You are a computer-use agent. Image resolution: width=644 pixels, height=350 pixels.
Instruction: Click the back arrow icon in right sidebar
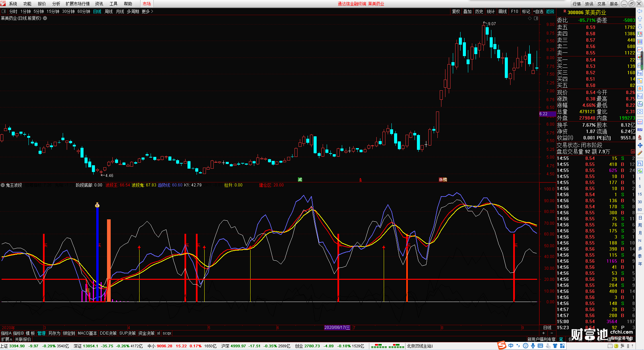tap(640, 11)
